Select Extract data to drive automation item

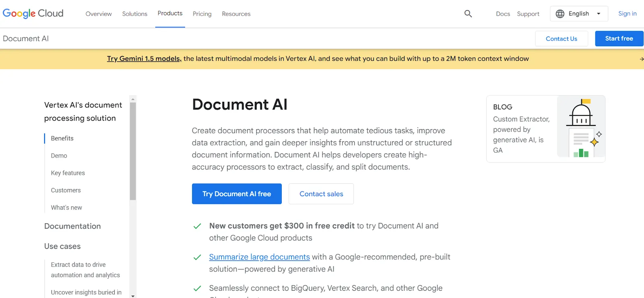pyautogui.click(x=85, y=270)
